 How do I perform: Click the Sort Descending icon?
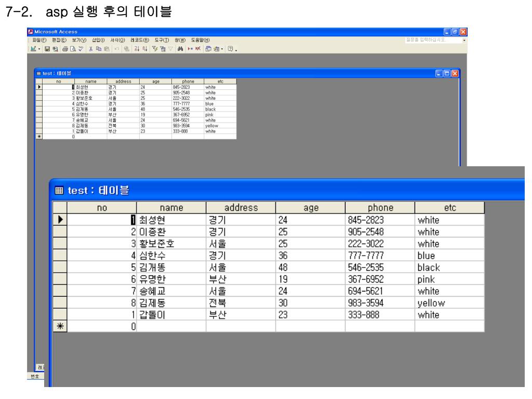tap(144, 49)
